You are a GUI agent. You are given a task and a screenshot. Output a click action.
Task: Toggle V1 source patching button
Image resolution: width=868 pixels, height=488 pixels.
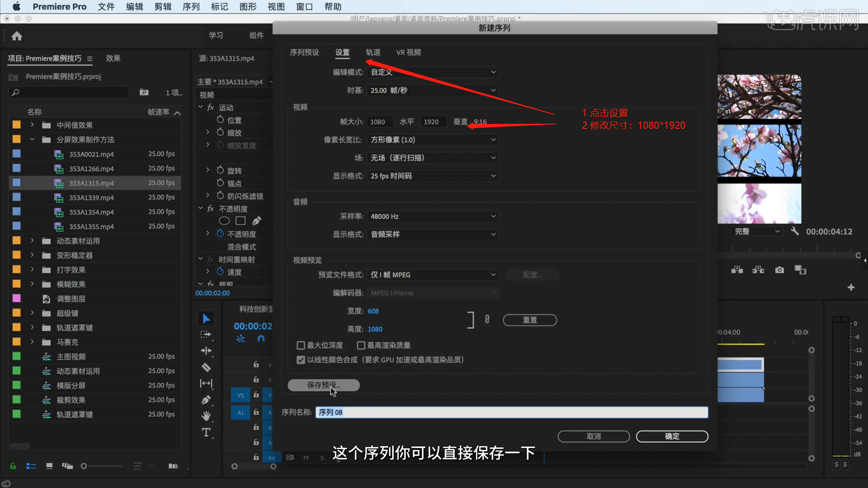pos(241,395)
